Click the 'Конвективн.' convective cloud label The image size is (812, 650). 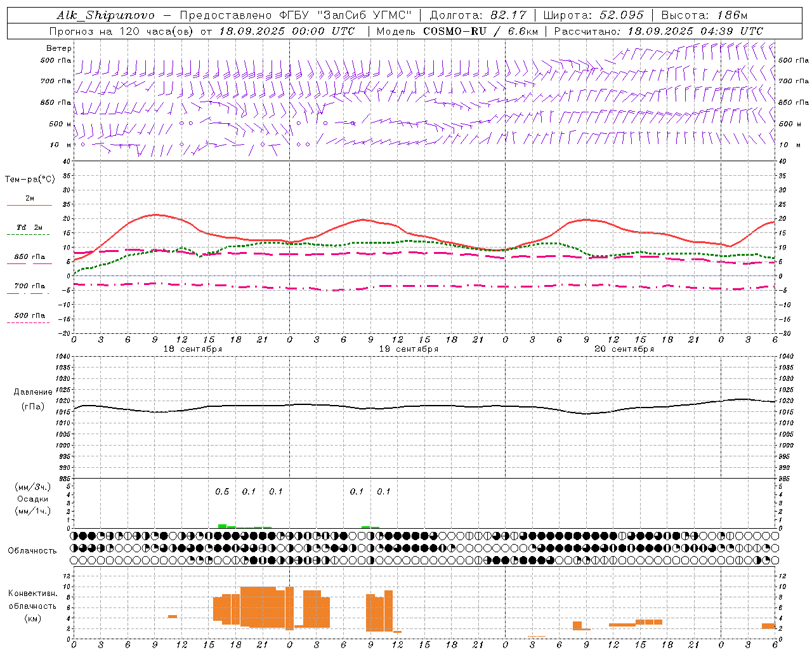tap(33, 594)
